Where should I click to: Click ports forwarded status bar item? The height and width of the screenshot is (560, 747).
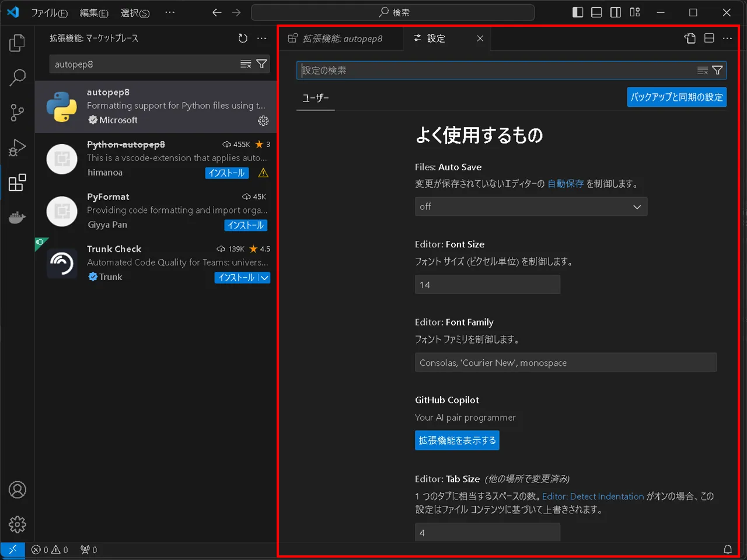pyautogui.click(x=89, y=549)
